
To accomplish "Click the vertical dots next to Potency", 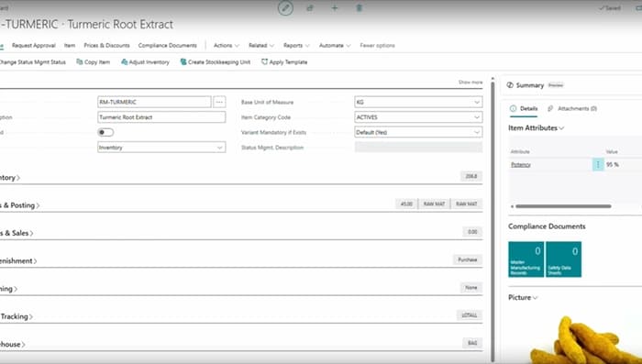I will 598,165.
